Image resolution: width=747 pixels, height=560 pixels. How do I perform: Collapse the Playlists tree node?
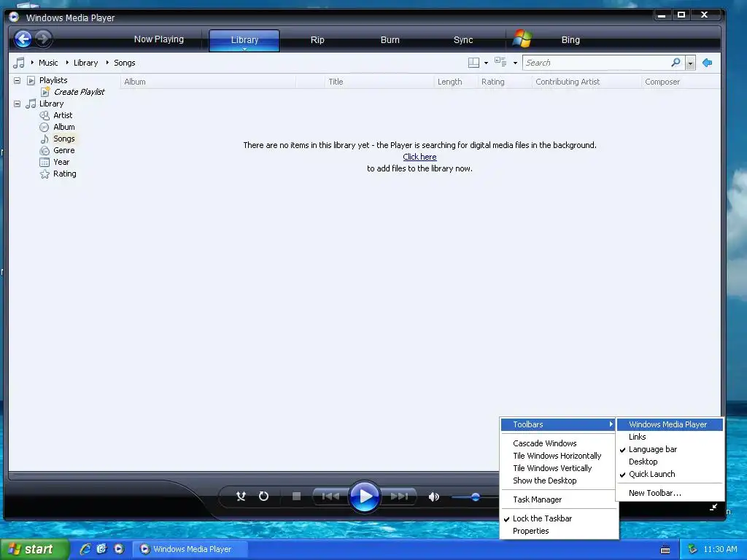18,80
